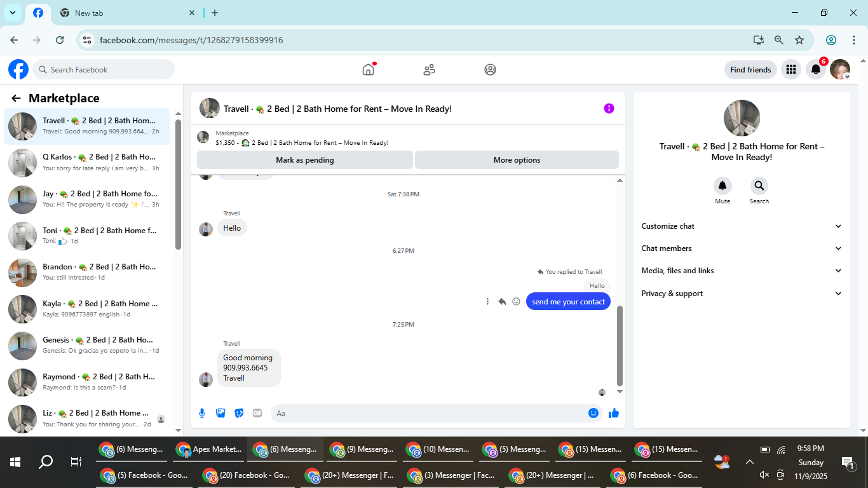868x488 pixels.
Task: Click the chat messages scrollbar thumb
Action: pyautogui.click(x=620, y=346)
